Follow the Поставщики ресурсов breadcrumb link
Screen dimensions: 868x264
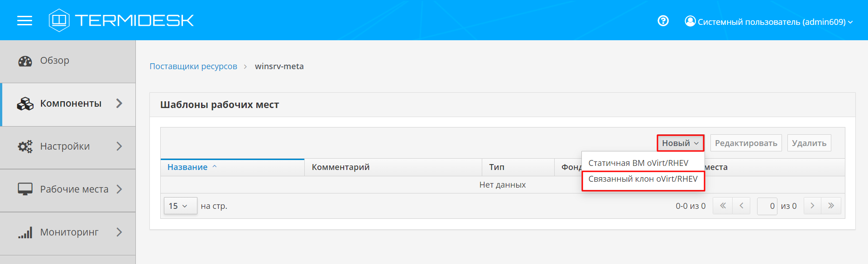tap(193, 66)
